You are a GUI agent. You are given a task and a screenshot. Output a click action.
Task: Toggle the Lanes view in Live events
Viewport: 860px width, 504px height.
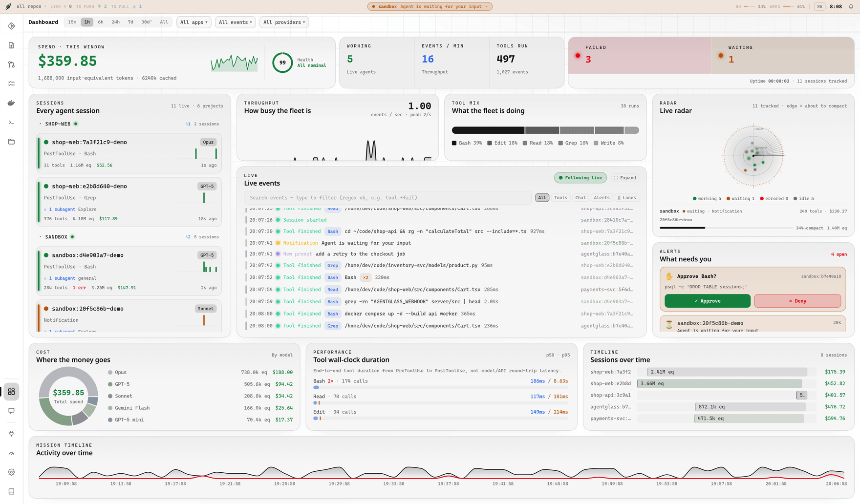pos(627,198)
